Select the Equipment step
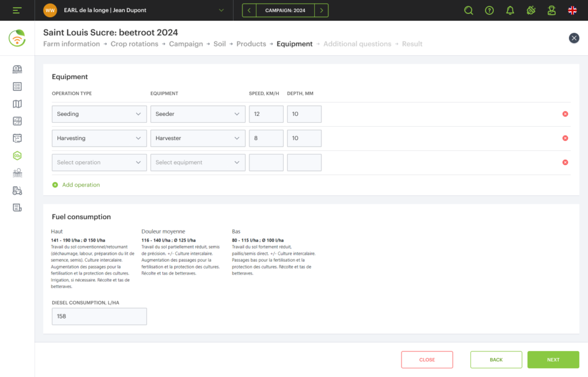Screen dimensions: 588x377 [295, 44]
